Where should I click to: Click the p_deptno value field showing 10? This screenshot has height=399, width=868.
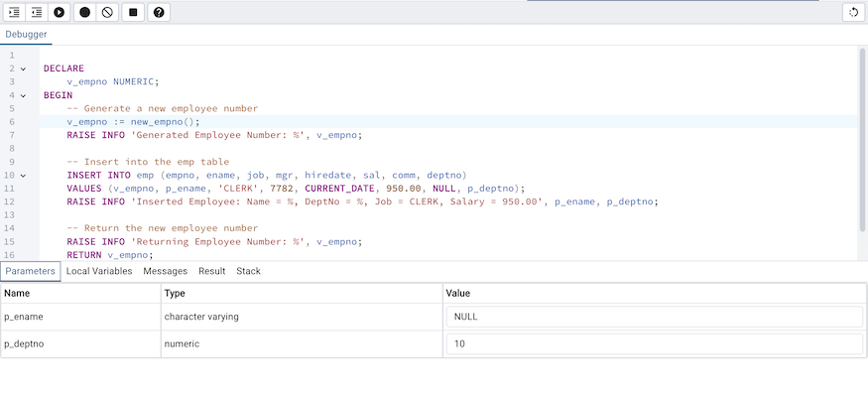pyautogui.click(x=653, y=344)
